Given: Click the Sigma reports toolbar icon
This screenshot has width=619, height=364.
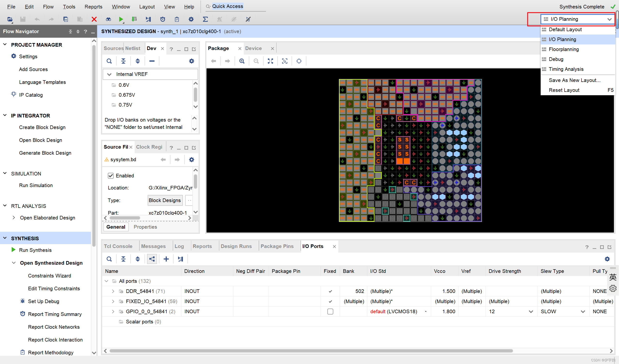Looking at the screenshot, I should (205, 19).
